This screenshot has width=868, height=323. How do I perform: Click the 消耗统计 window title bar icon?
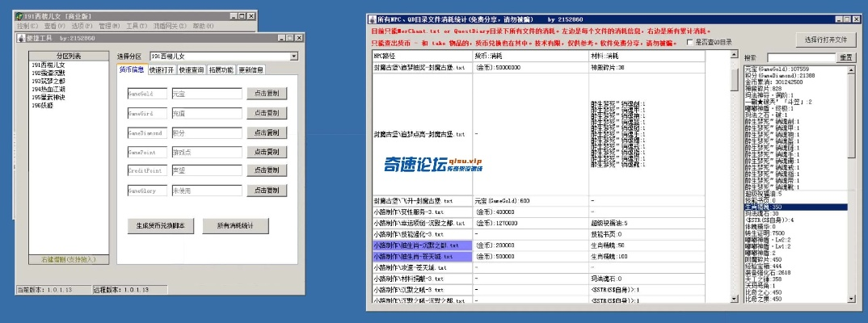pyautogui.click(x=371, y=18)
